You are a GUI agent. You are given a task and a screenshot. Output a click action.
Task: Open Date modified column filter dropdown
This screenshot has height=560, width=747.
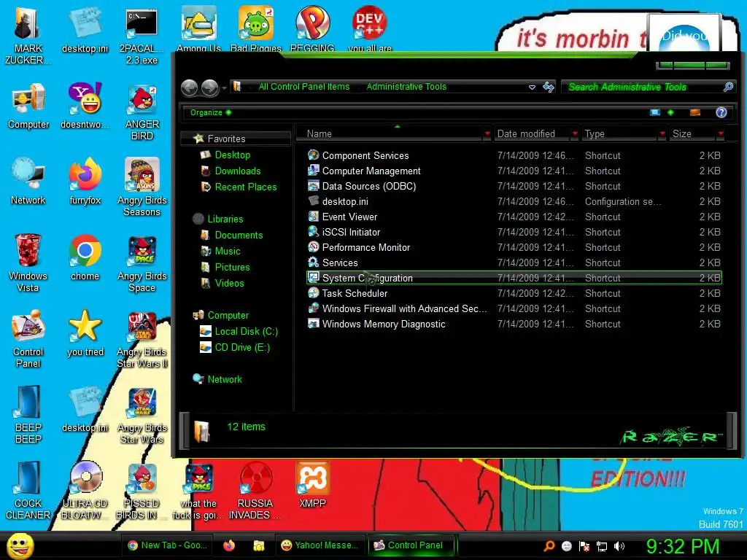(575, 134)
